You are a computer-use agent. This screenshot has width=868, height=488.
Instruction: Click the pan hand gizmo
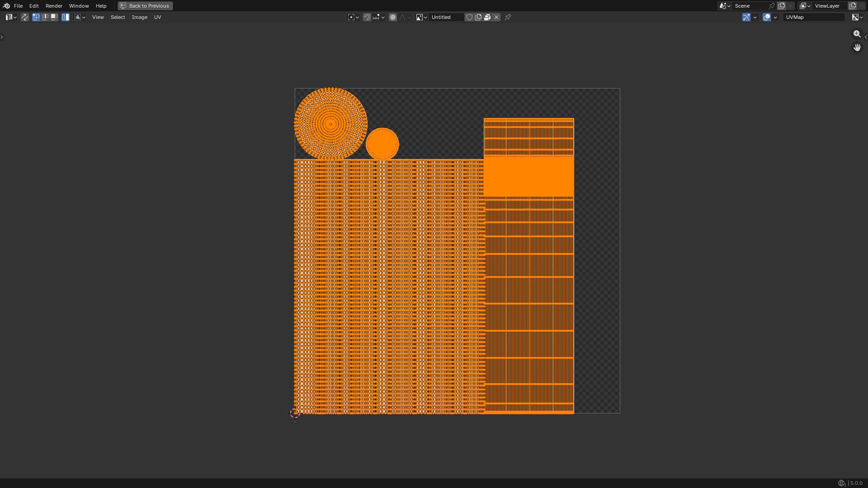click(x=857, y=47)
